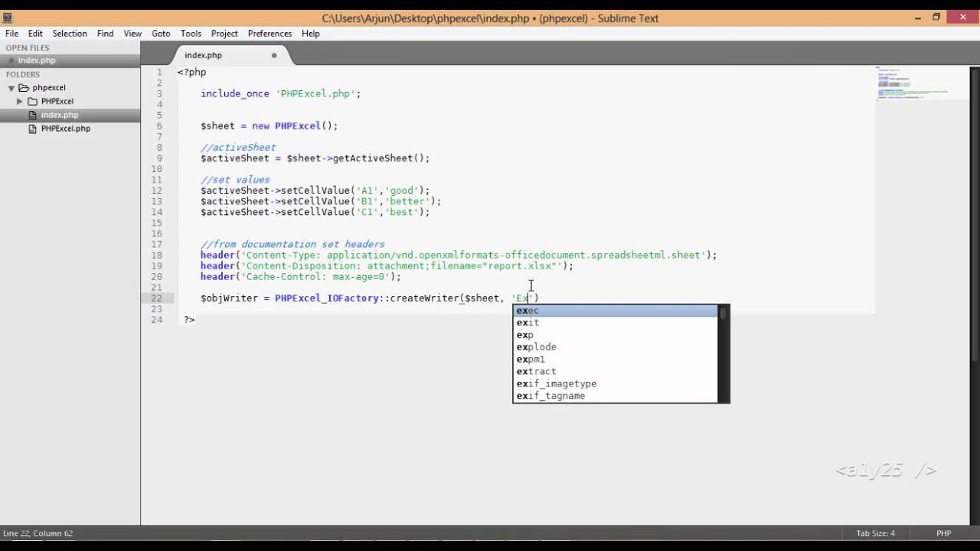This screenshot has width=980, height=551.
Task: Click the Content-Disposition header line
Action: (x=387, y=266)
